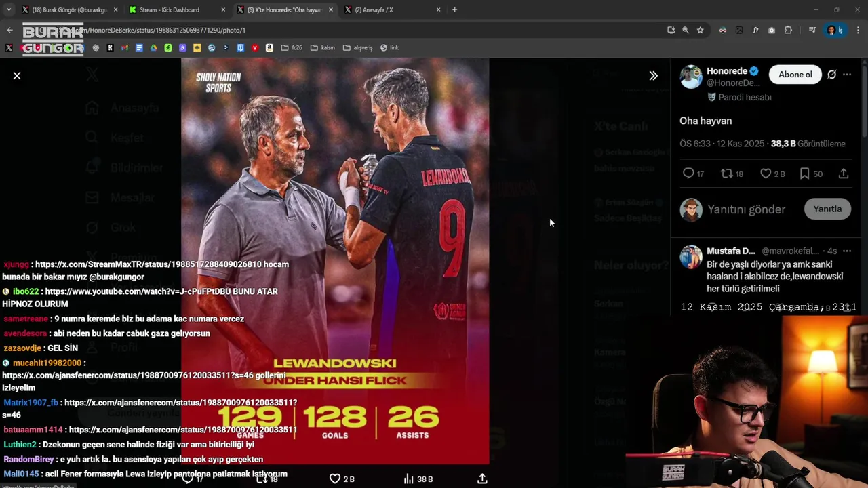Image resolution: width=868 pixels, height=488 pixels.
Task: Open the glasses-face extension icon
Action: tap(722, 30)
